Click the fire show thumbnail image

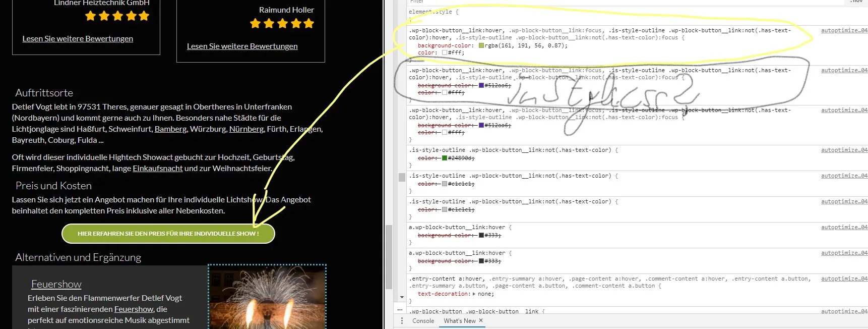pyautogui.click(x=267, y=298)
